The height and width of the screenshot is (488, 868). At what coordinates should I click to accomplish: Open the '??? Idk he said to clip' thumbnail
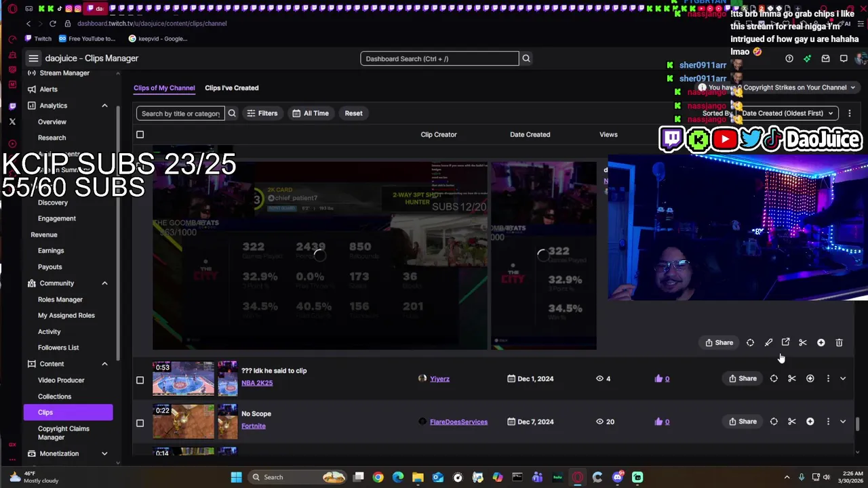tap(183, 378)
